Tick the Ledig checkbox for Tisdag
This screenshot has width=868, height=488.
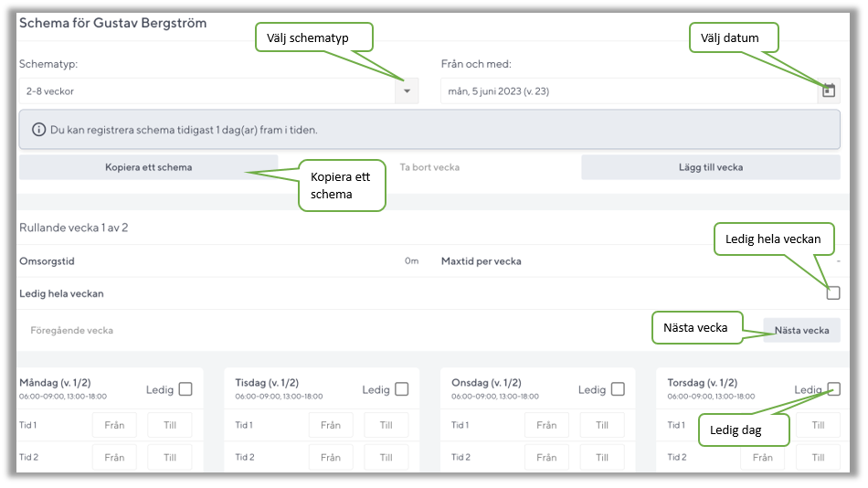click(401, 389)
